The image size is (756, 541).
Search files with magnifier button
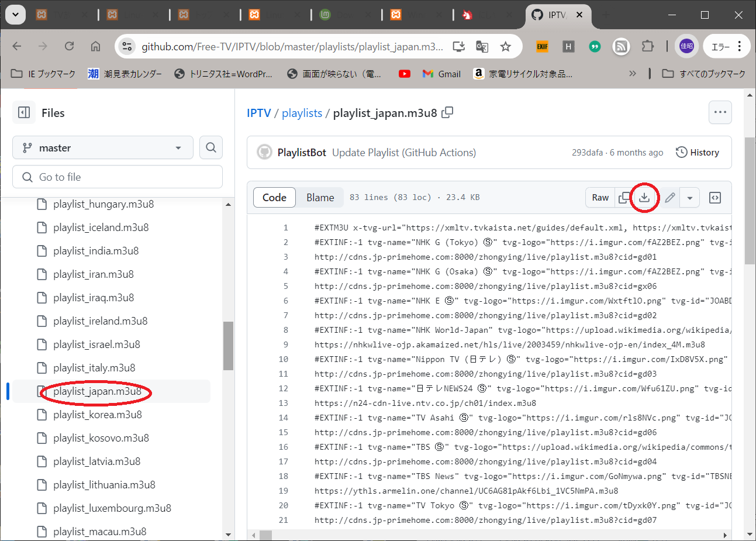(211, 148)
